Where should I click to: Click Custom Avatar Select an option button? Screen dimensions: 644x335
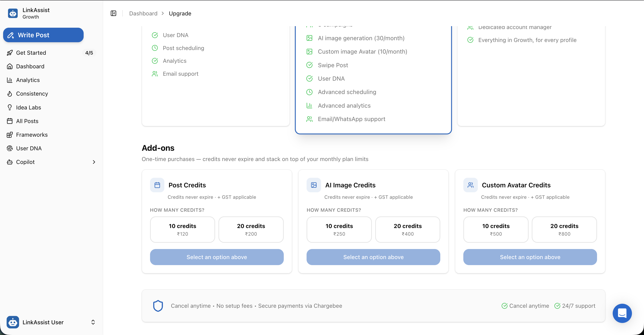[530, 257]
